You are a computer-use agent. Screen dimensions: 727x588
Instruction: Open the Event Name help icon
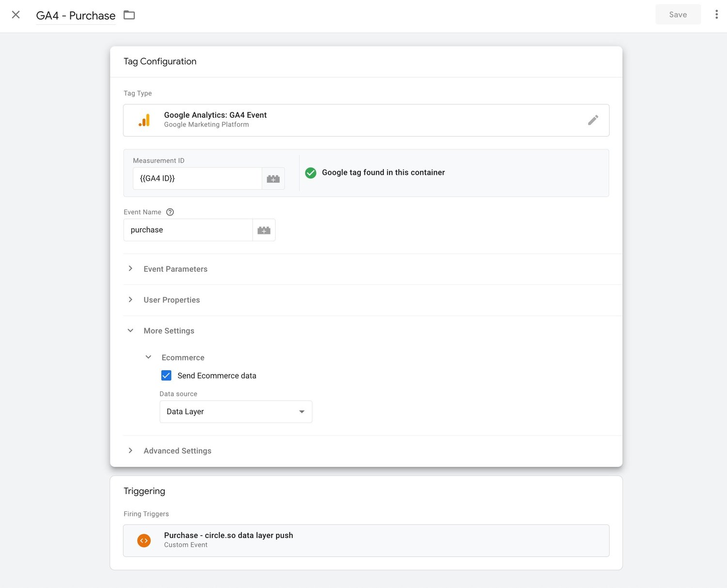170,212
